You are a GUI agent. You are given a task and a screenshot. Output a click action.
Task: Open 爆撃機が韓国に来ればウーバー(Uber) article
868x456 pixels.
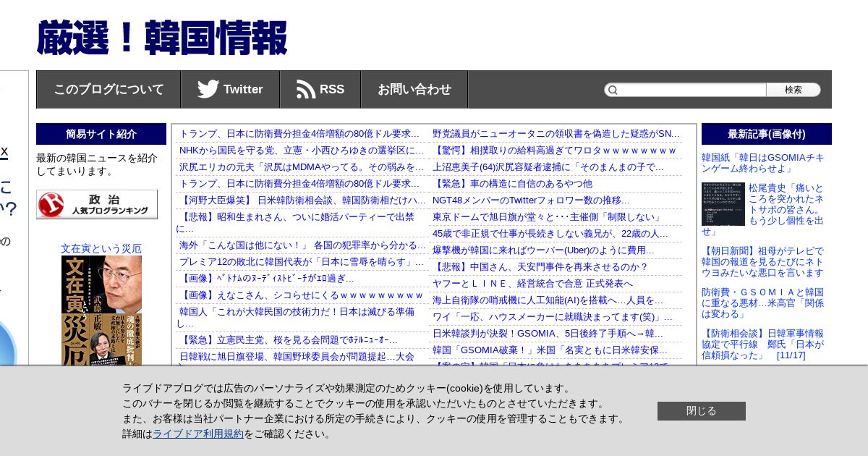(x=543, y=250)
